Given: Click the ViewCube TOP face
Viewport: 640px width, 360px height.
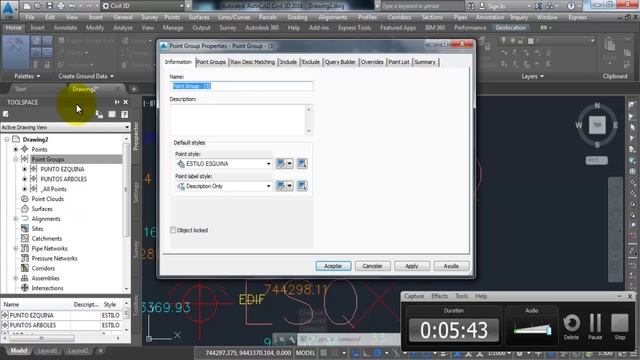Looking at the screenshot, I should (x=597, y=125).
